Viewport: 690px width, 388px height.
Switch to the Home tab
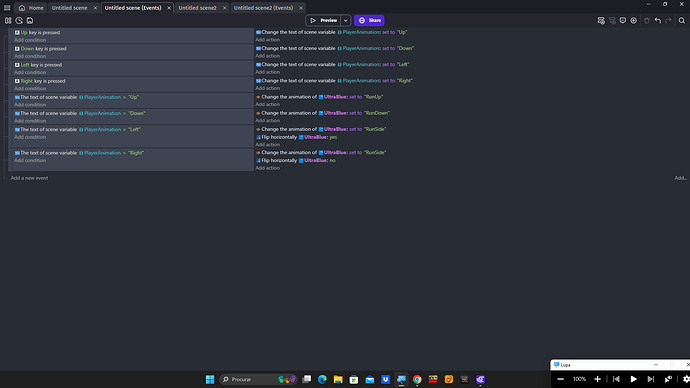click(31, 8)
